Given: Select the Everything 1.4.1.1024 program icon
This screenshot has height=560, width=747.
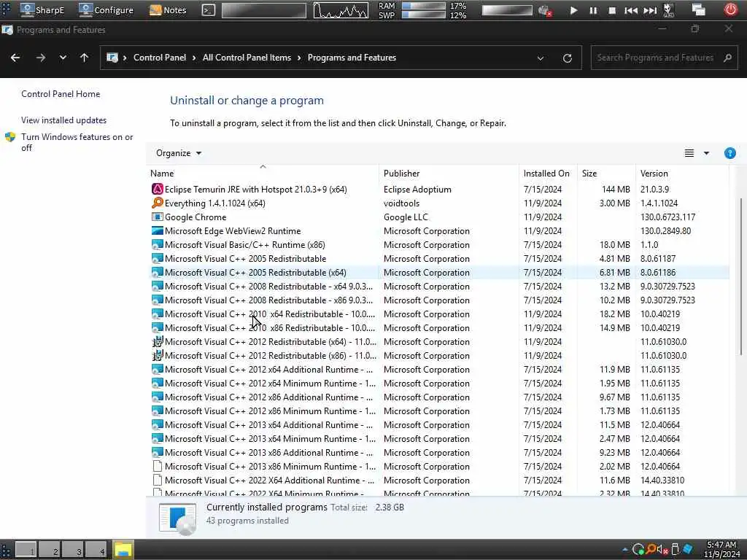Looking at the screenshot, I should pos(158,203).
